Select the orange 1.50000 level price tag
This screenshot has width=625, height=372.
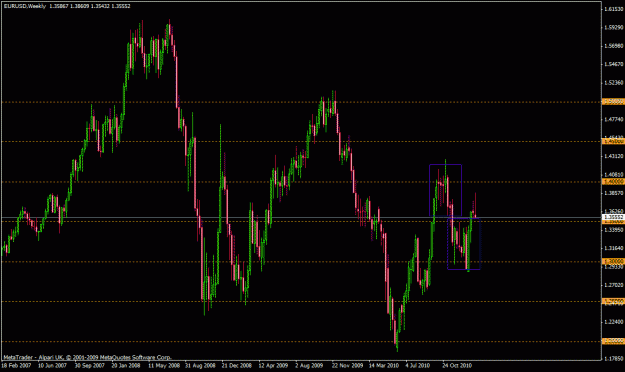tap(613, 102)
